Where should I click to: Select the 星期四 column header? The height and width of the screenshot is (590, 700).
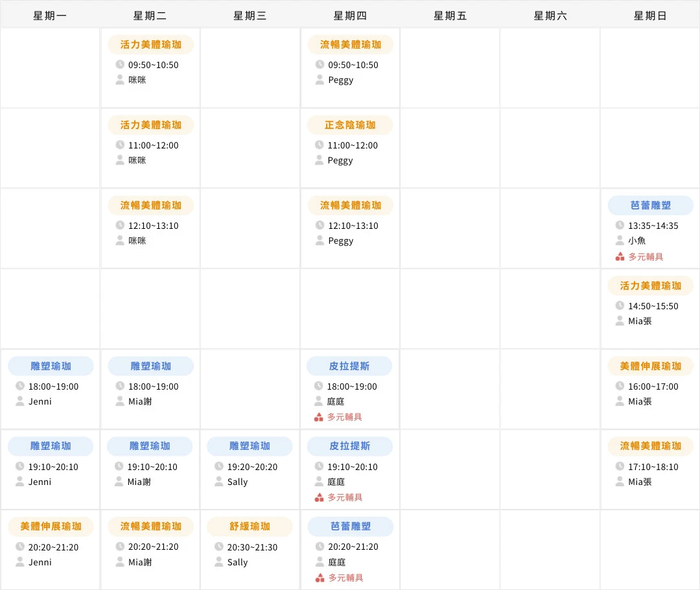pyautogui.click(x=350, y=15)
